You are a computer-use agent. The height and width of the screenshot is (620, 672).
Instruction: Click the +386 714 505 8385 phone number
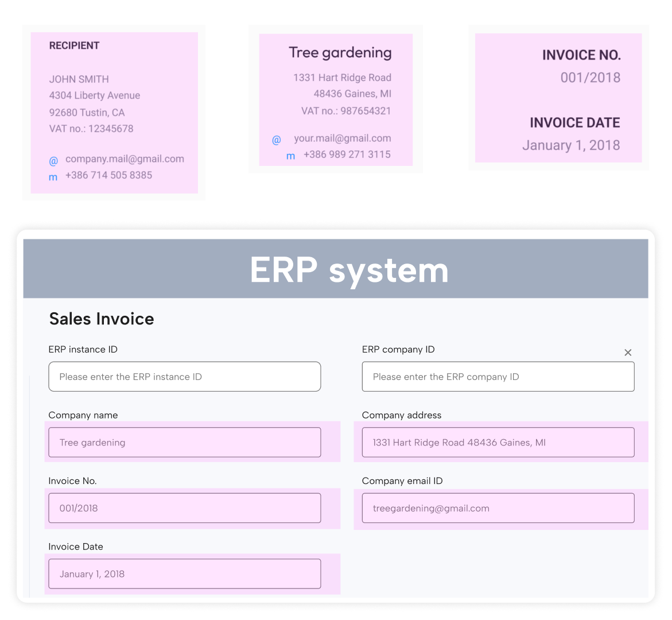point(108,175)
